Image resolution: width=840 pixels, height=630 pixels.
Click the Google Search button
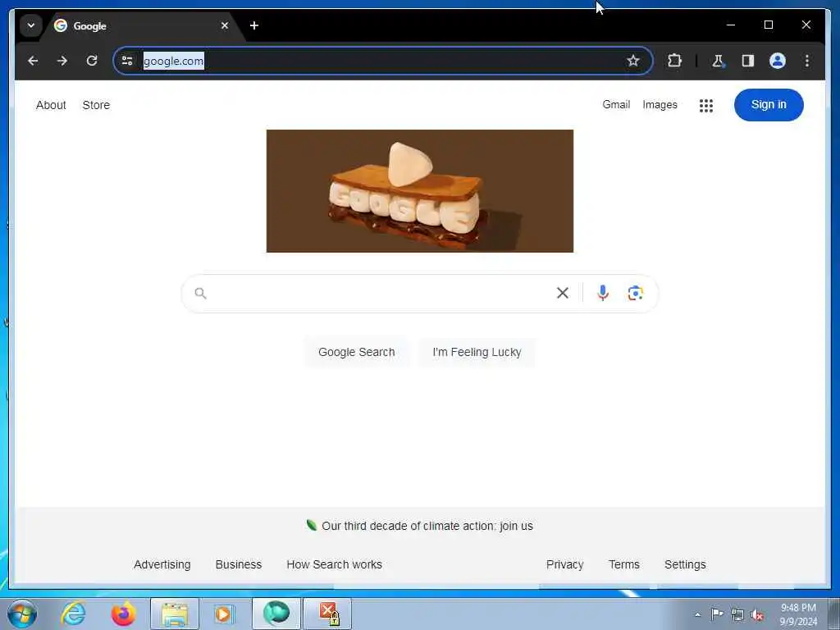point(356,352)
